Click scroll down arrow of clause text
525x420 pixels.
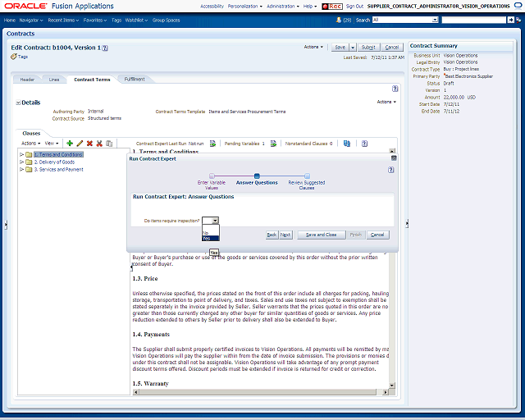point(392,386)
